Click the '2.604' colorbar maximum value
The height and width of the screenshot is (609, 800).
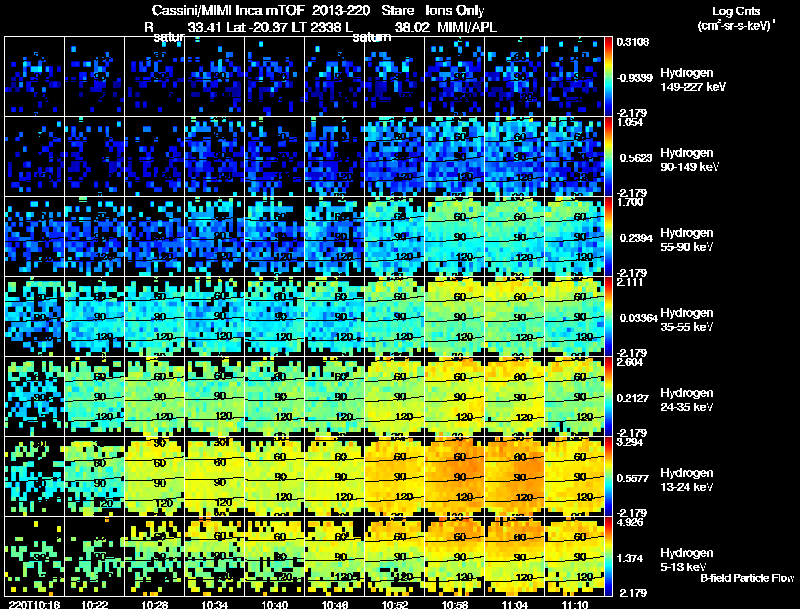(630, 362)
